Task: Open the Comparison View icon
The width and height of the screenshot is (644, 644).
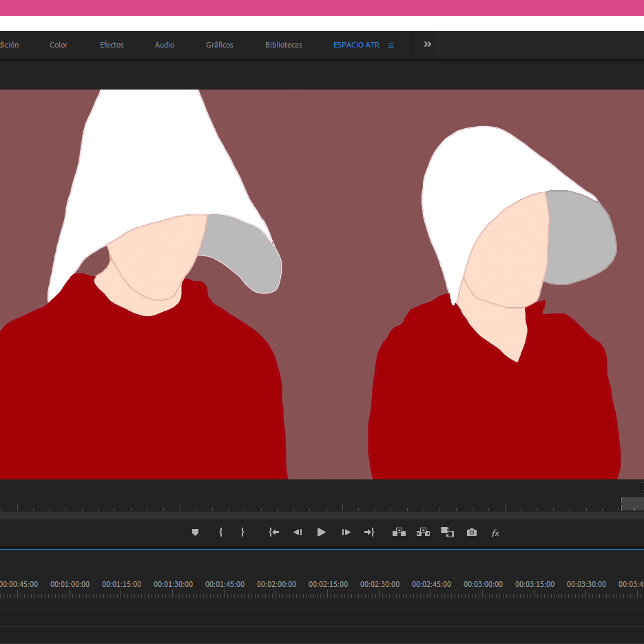Action: (x=447, y=532)
